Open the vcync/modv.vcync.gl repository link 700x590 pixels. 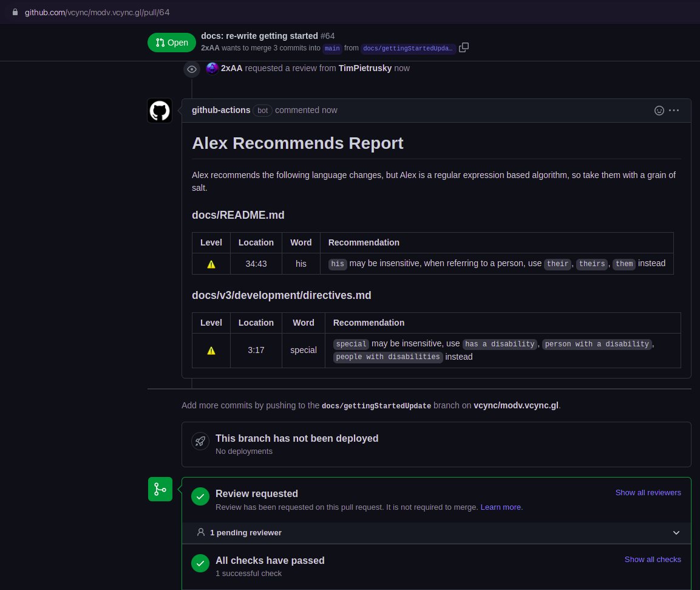pos(515,405)
